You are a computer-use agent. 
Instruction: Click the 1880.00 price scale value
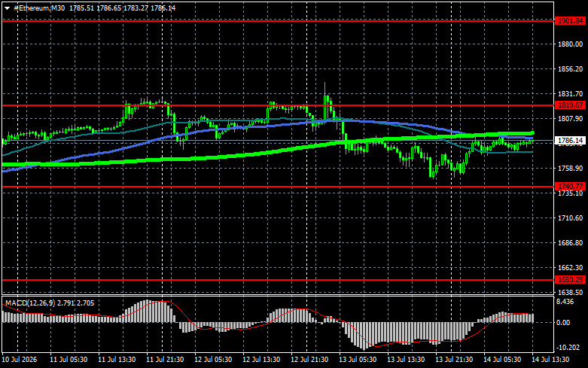[571, 44]
